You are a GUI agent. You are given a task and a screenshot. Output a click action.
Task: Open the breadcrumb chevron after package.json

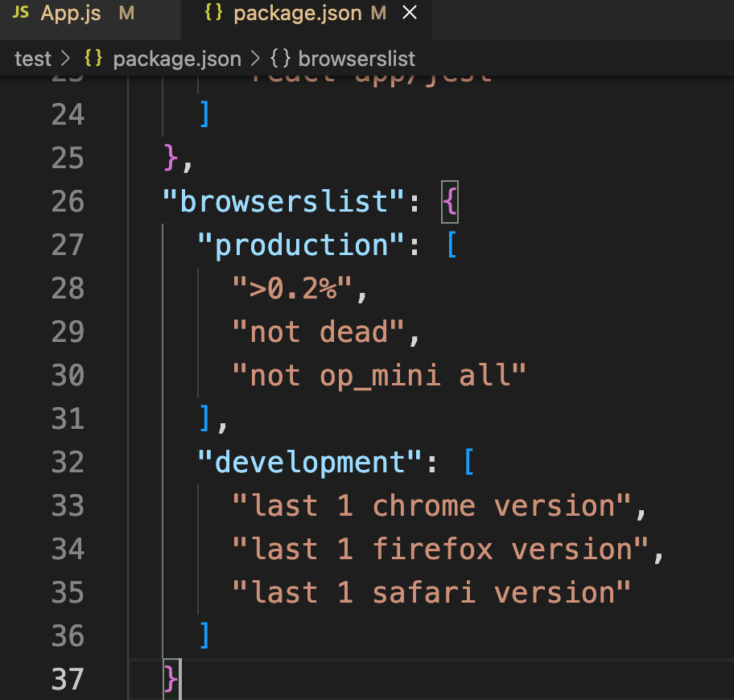[256, 58]
